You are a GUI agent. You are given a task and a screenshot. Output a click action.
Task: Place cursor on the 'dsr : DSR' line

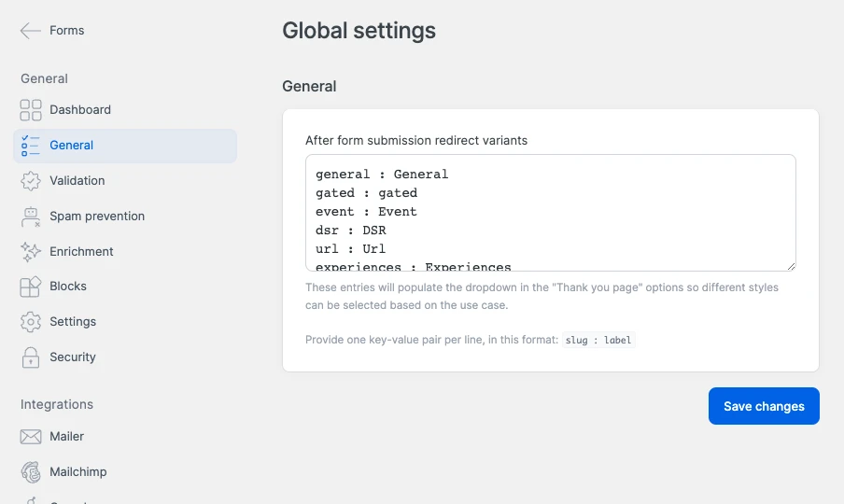tap(351, 231)
